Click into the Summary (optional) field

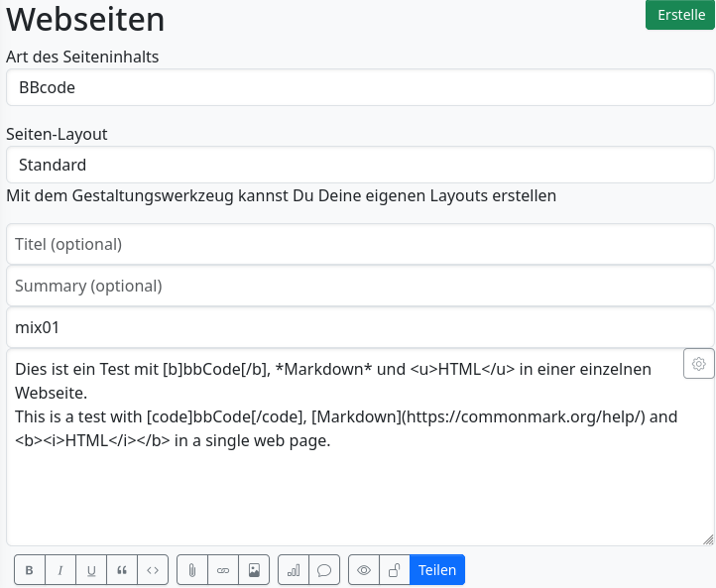pos(360,286)
